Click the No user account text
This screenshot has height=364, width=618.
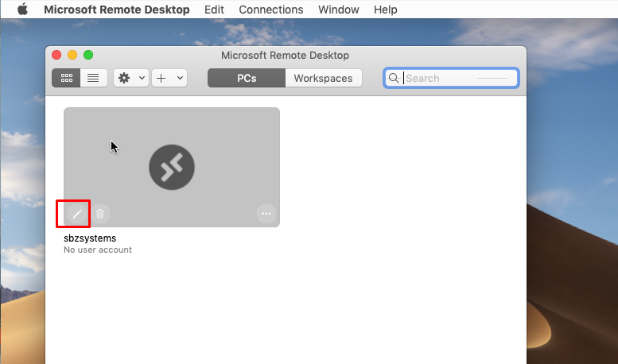[x=98, y=250]
